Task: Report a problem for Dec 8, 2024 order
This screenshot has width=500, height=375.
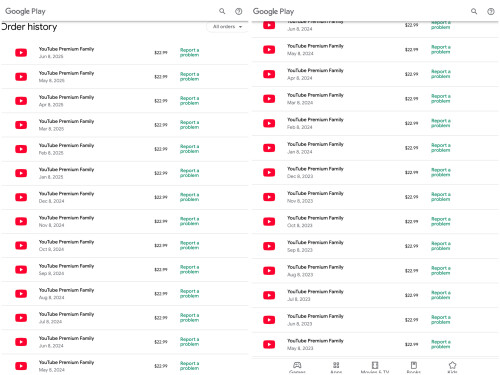Action: click(189, 197)
